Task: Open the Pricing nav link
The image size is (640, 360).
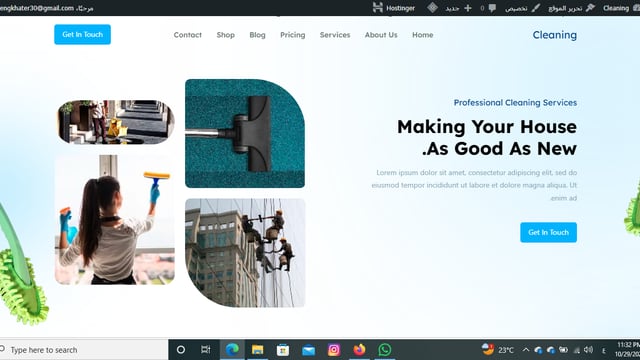Action: coord(293,35)
